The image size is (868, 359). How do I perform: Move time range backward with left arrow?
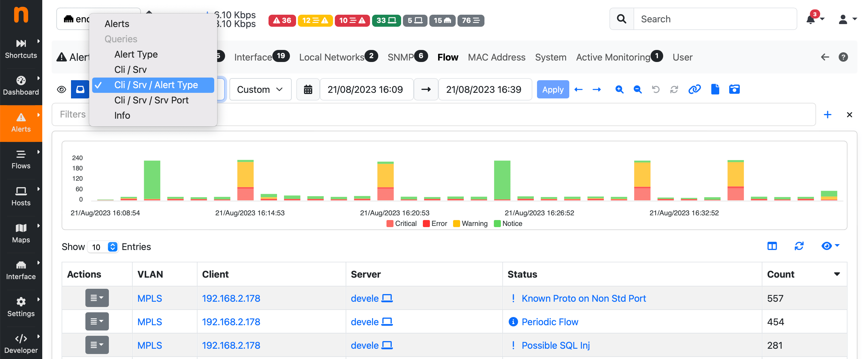pyautogui.click(x=578, y=89)
